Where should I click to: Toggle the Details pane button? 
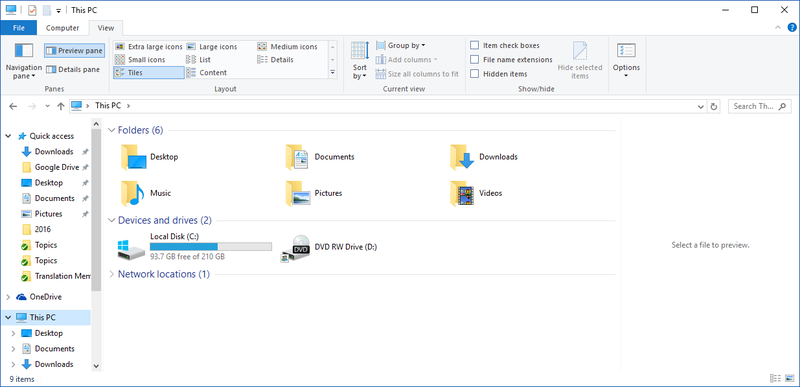tap(73, 69)
